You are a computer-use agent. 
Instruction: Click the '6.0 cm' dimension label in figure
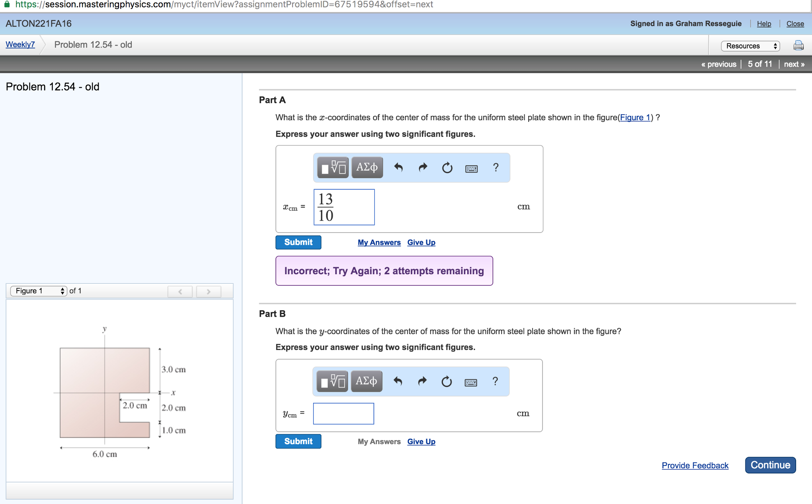[105, 454]
